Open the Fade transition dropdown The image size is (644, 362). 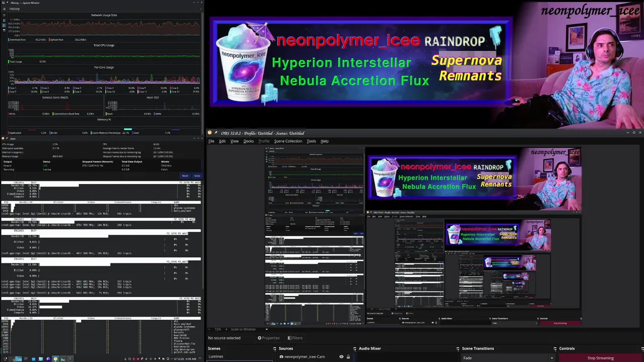(x=508, y=358)
